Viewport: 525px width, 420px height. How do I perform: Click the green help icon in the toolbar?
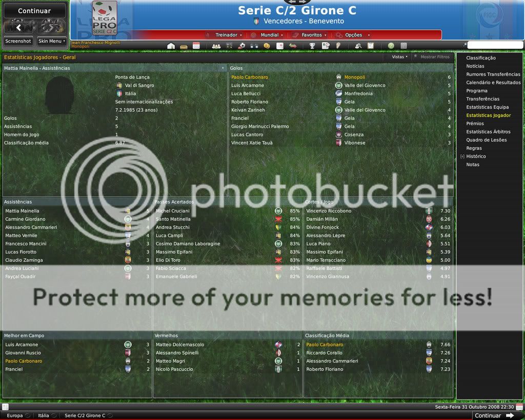tap(391, 46)
